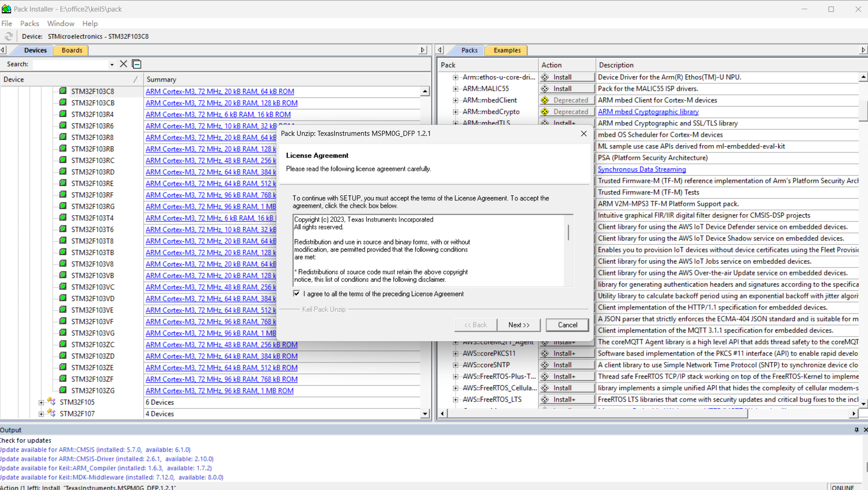868x490 pixels.
Task: Expand the STM32F107 device family
Action: point(41,414)
